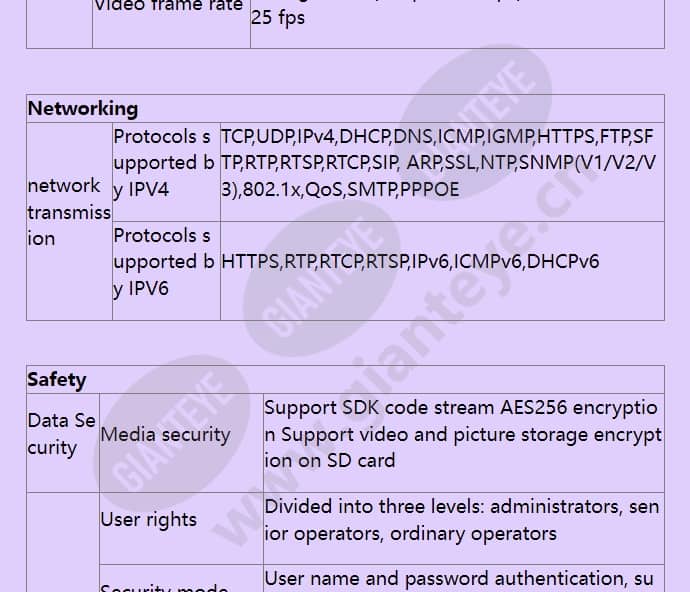Click the Protocols supported by IPV6 label
This screenshot has height=592, width=690.
click(x=164, y=262)
